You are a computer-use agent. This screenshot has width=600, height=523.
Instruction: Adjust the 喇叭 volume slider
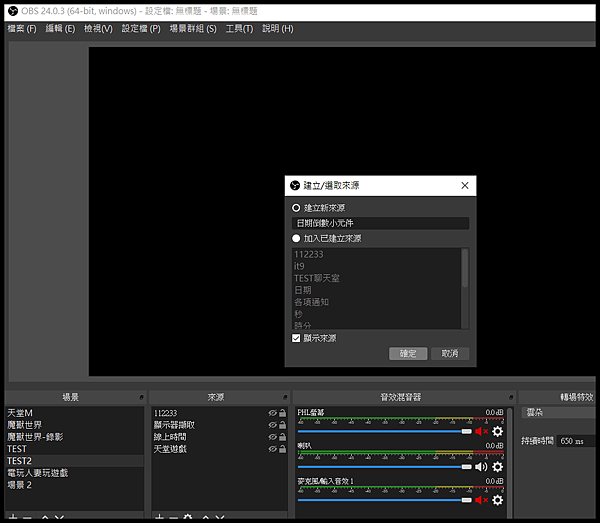[x=385, y=467]
